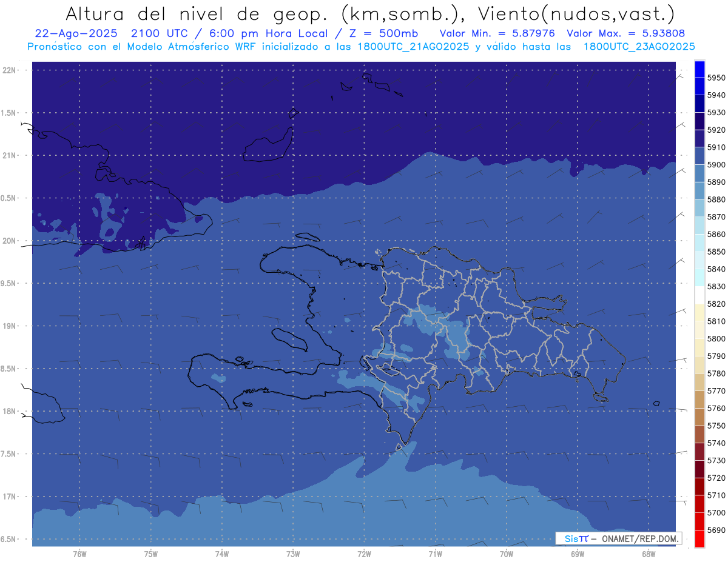
Task: Click the '5820' legend value
Action: coord(716,304)
